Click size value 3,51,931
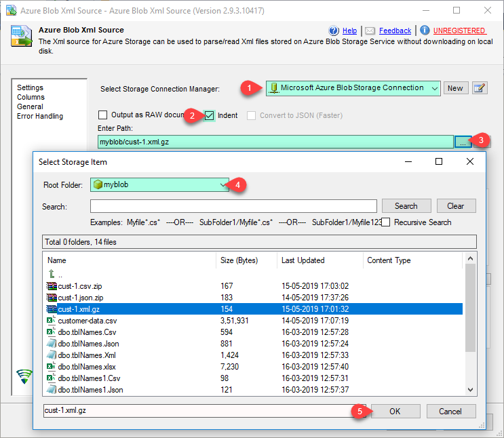 coord(234,321)
